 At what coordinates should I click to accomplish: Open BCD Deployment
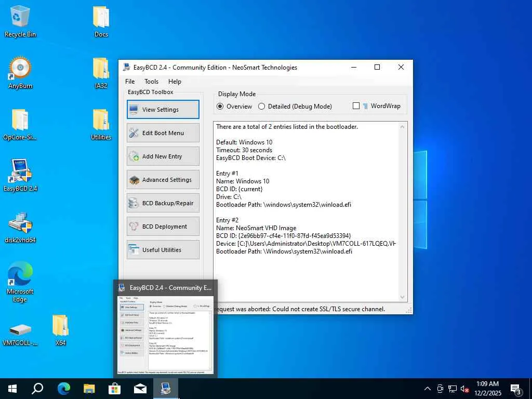(163, 227)
